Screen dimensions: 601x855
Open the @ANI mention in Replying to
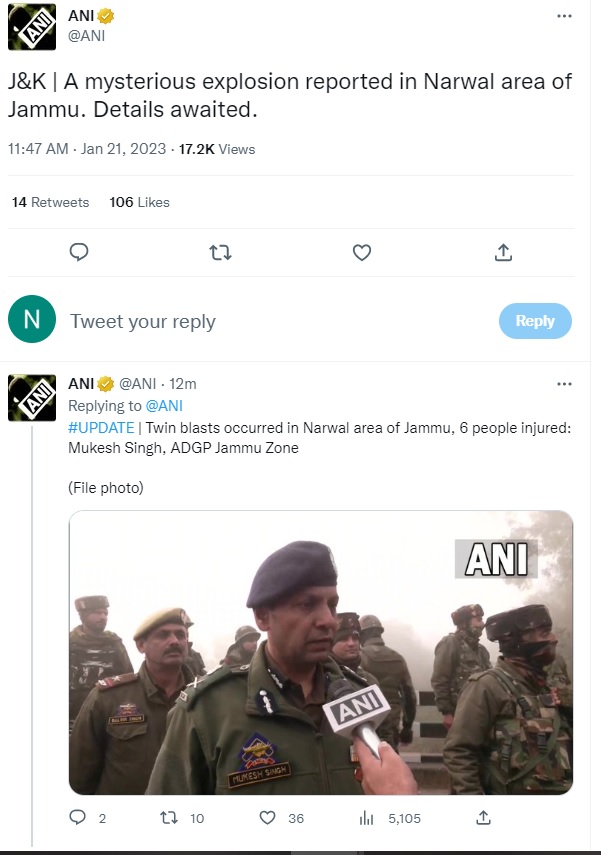(x=164, y=406)
